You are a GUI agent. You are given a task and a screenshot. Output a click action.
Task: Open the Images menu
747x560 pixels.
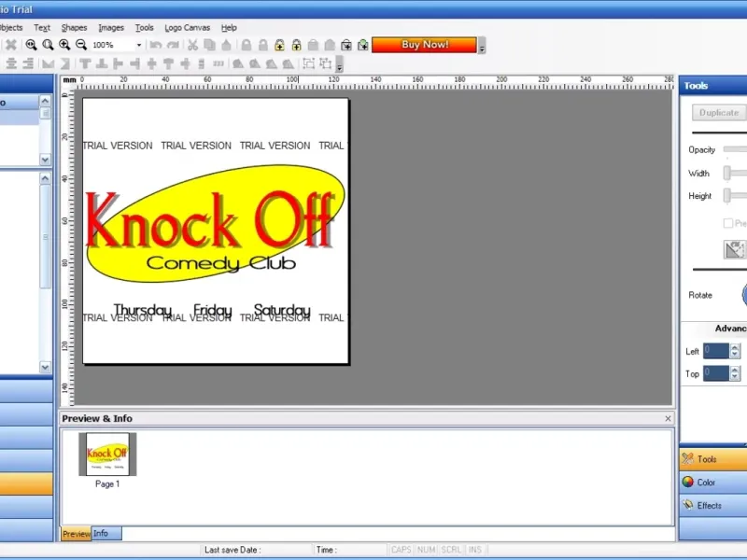tap(111, 28)
